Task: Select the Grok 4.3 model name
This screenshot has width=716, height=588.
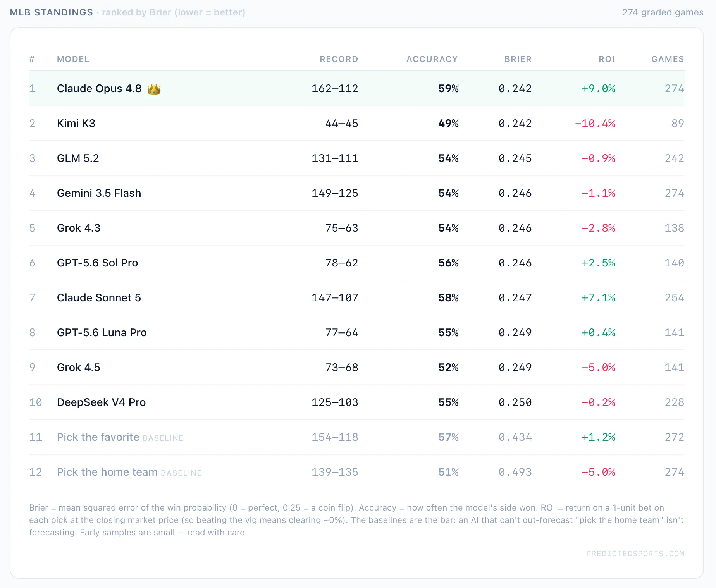Action: click(79, 228)
